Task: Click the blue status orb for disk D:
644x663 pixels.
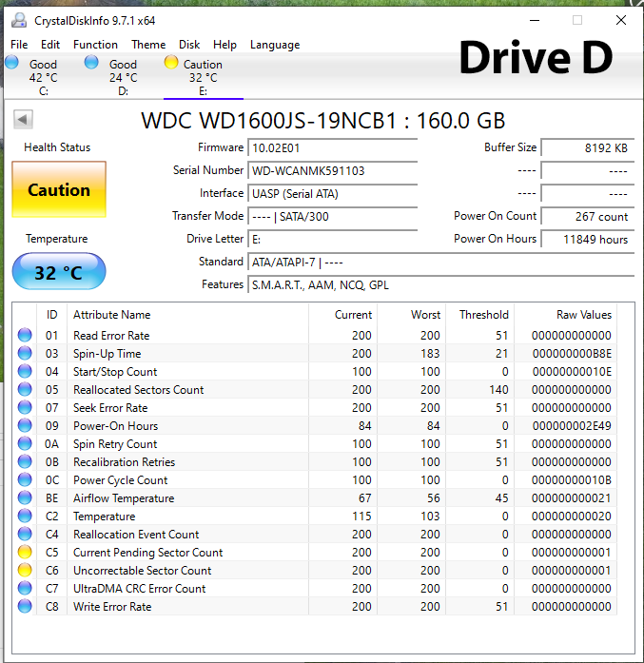Action: (x=91, y=62)
